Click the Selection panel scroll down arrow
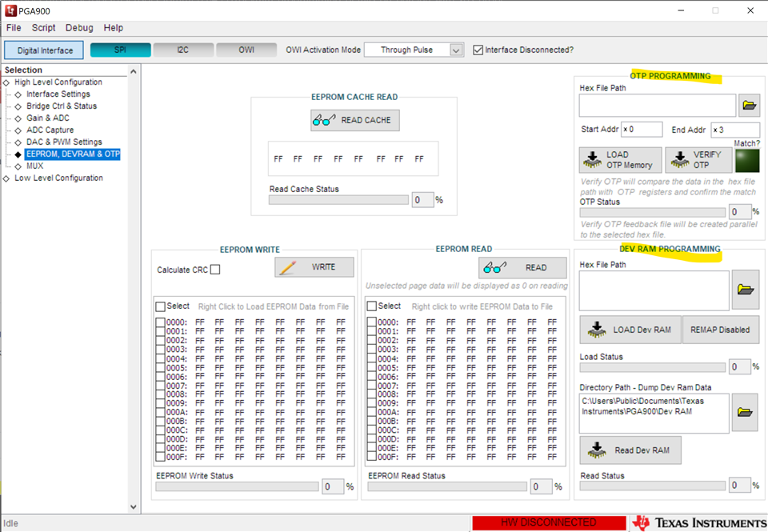Image resolution: width=768 pixels, height=532 pixels. (134, 506)
